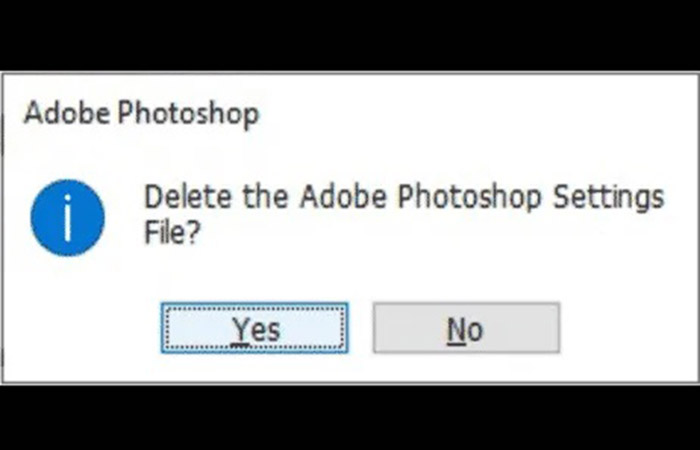The width and height of the screenshot is (700, 450).
Task: Accept the settings file deletion prompt
Action: tap(255, 328)
